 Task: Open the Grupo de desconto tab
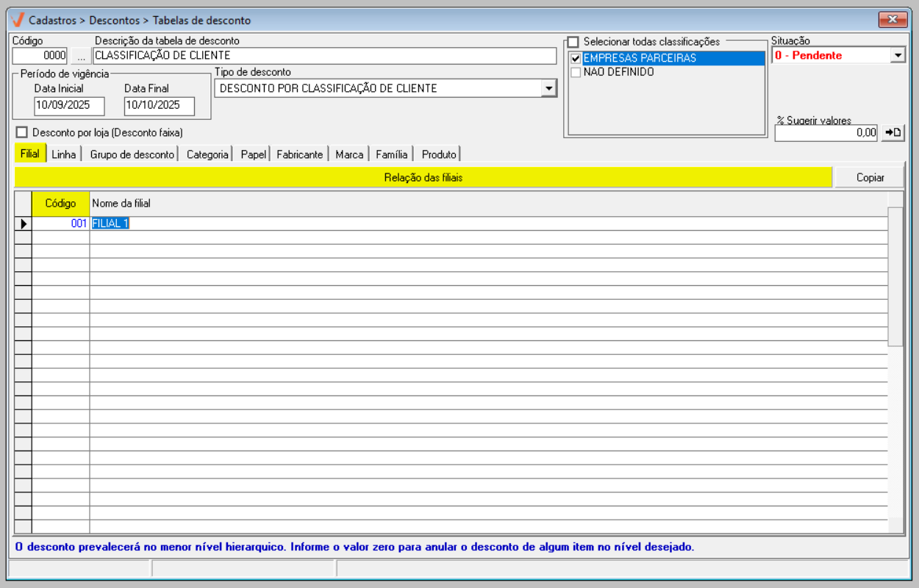coord(132,154)
